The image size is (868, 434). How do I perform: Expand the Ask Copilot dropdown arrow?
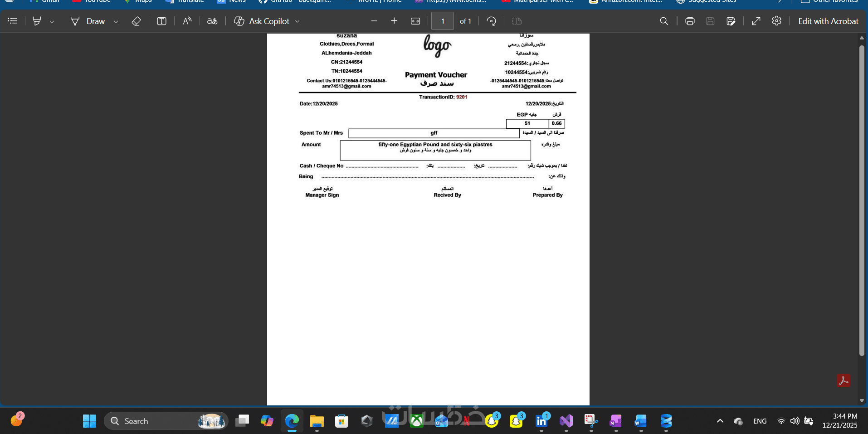(x=297, y=21)
